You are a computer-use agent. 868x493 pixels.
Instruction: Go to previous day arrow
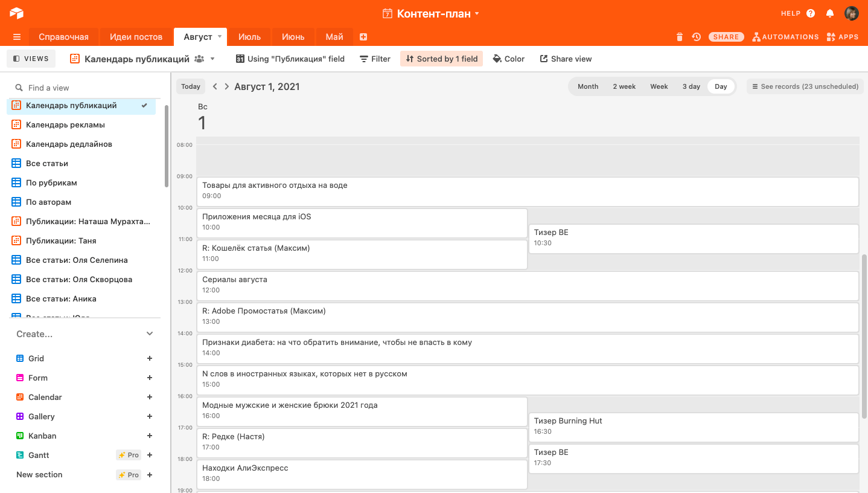[x=215, y=86]
